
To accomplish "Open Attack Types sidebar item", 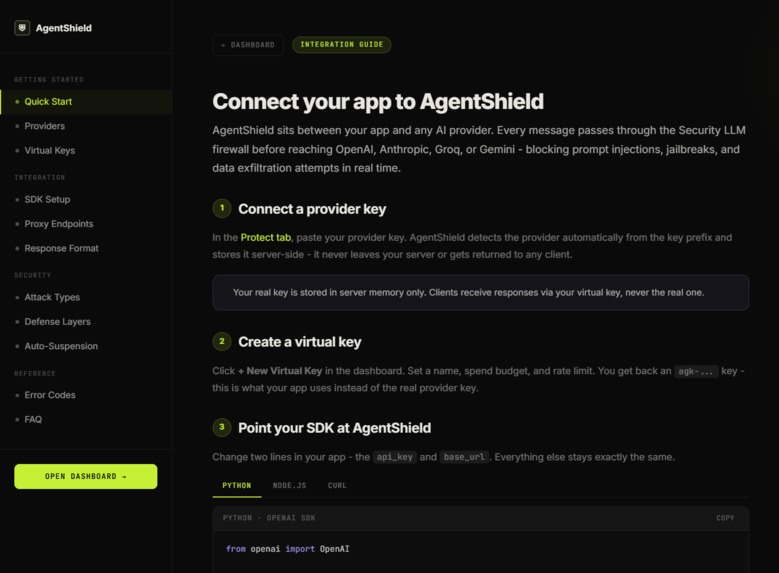I will click(86, 297).
